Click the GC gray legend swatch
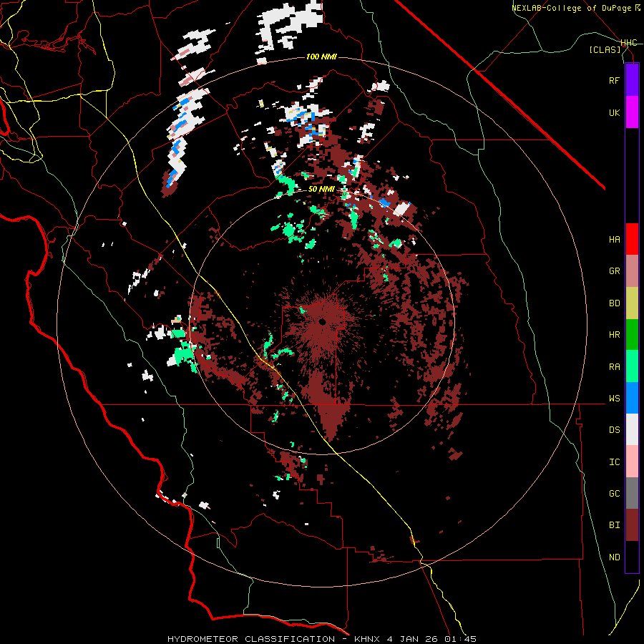The image size is (644, 644). pos(632,493)
